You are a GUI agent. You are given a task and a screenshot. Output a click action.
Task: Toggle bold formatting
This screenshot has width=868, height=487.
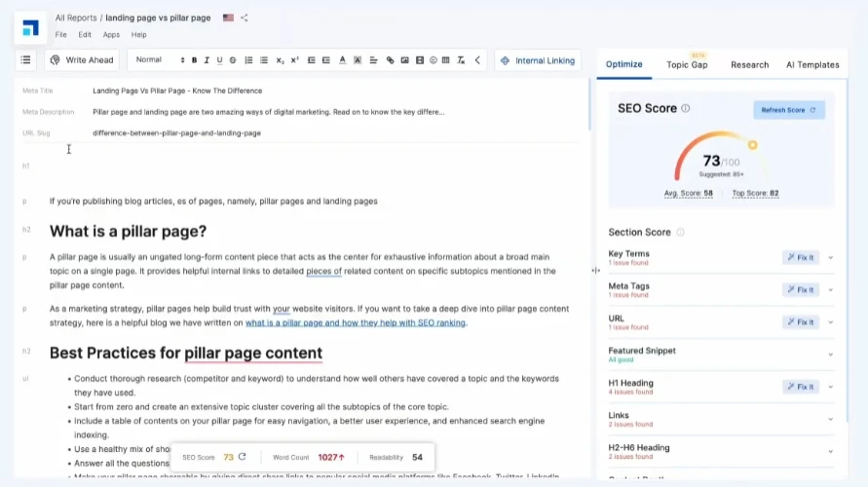[x=194, y=60]
